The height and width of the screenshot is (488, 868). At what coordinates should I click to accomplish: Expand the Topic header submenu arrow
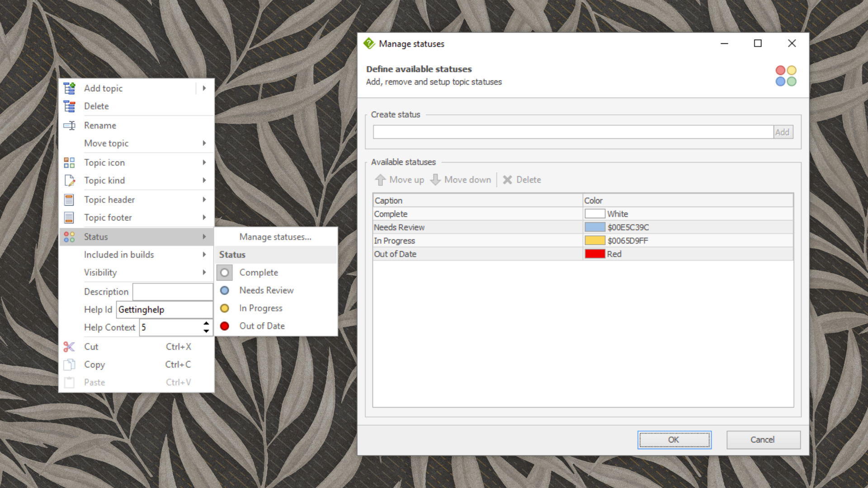(x=204, y=200)
